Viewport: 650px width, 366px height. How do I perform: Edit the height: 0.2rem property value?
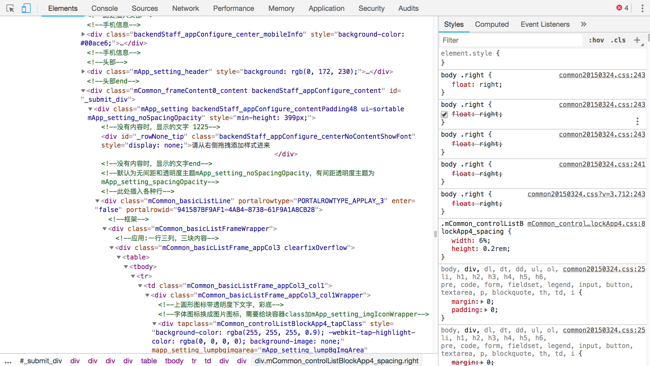tap(496, 249)
